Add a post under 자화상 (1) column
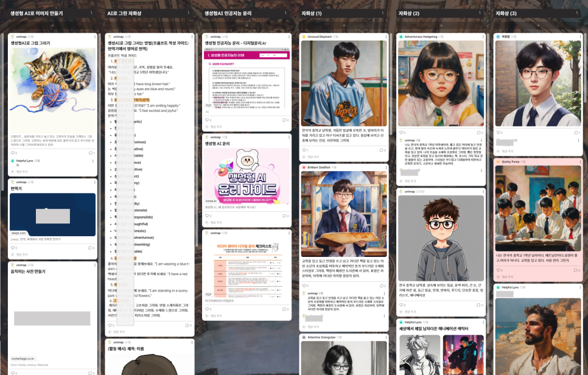588x375 pixels. point(344,26)
